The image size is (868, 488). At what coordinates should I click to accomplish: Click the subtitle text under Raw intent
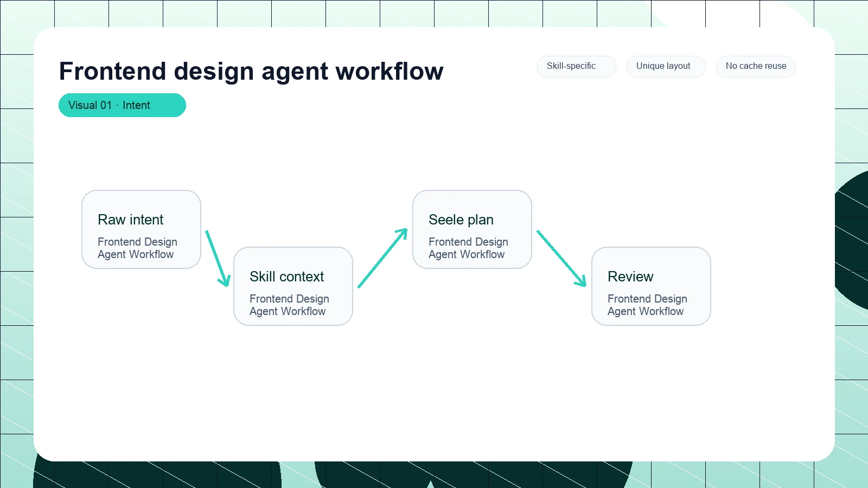tap(137, 248)
